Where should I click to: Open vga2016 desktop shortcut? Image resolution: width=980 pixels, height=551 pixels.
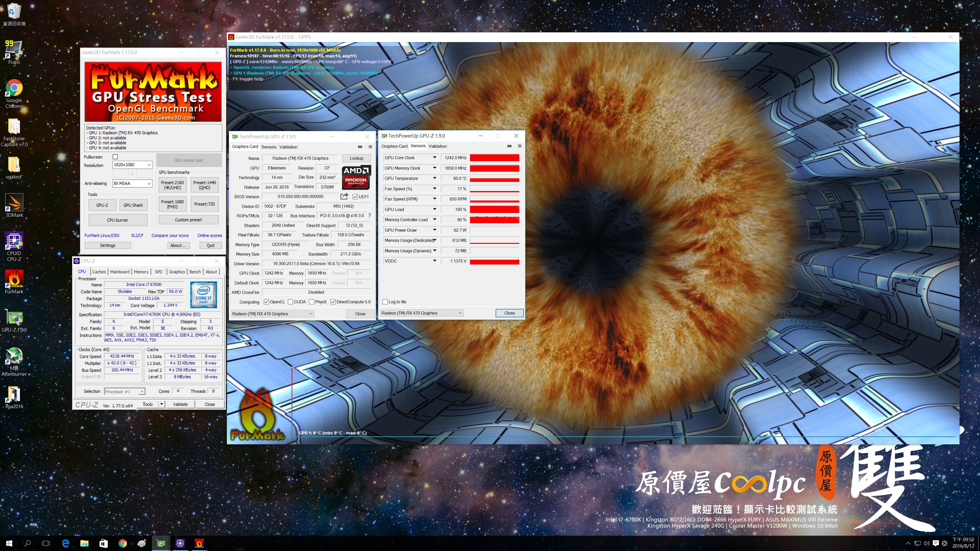point(14,397)
